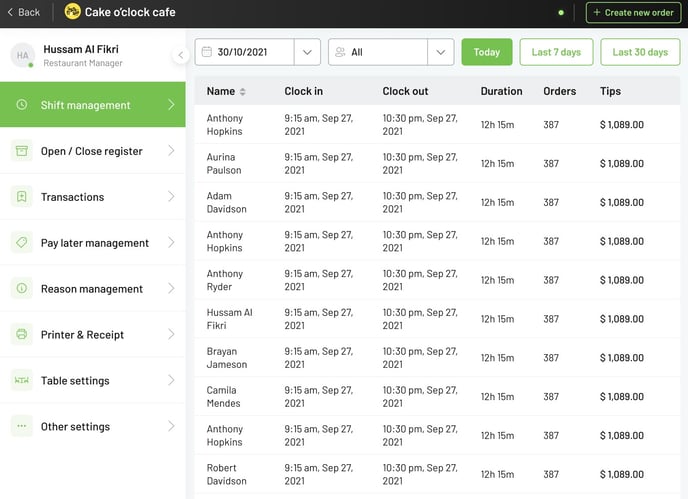
Task: Click the green online status dot in header
Action: (x=561, y=13)
